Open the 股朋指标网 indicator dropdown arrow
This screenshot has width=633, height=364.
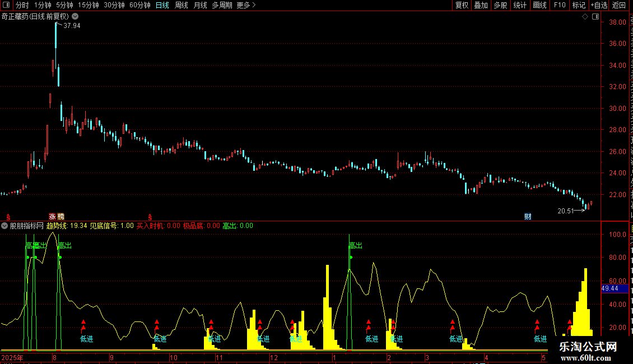coord(4,226)
